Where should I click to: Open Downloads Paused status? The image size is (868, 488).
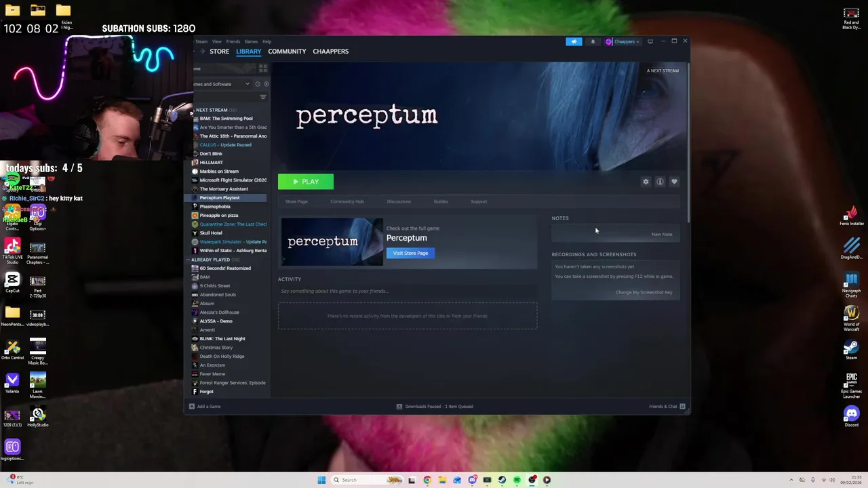pyautogui.click(x=435, y=407)
